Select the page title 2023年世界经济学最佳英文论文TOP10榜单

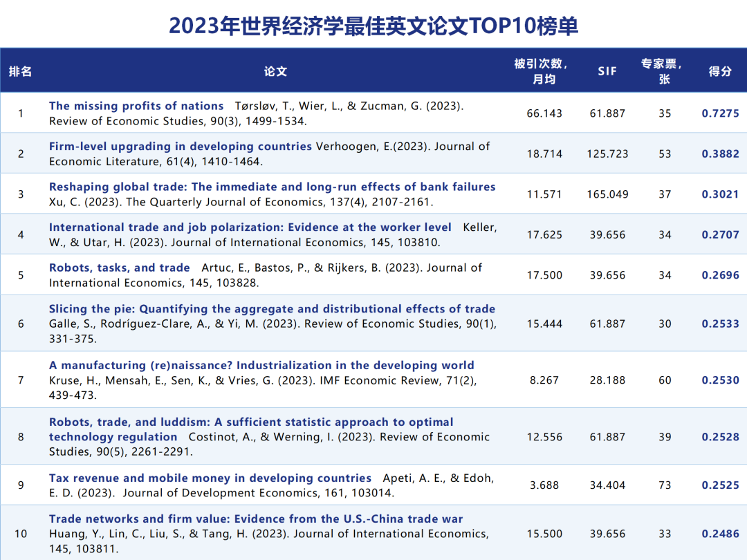(373, 26)
